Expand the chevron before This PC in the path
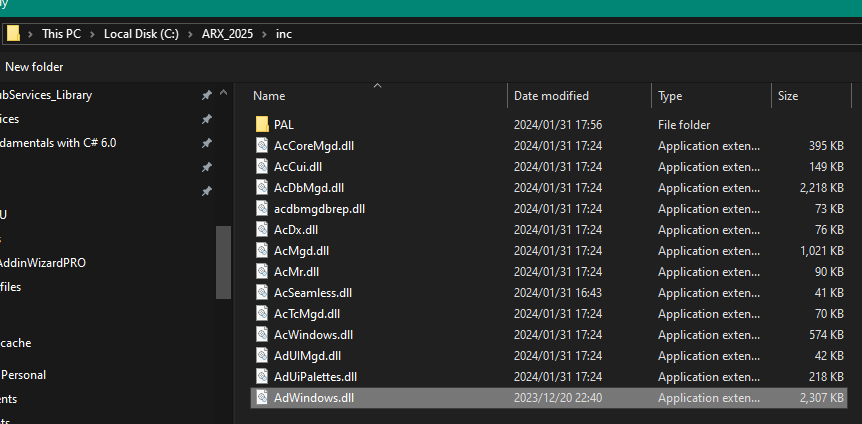 click(x=31, y=34)
